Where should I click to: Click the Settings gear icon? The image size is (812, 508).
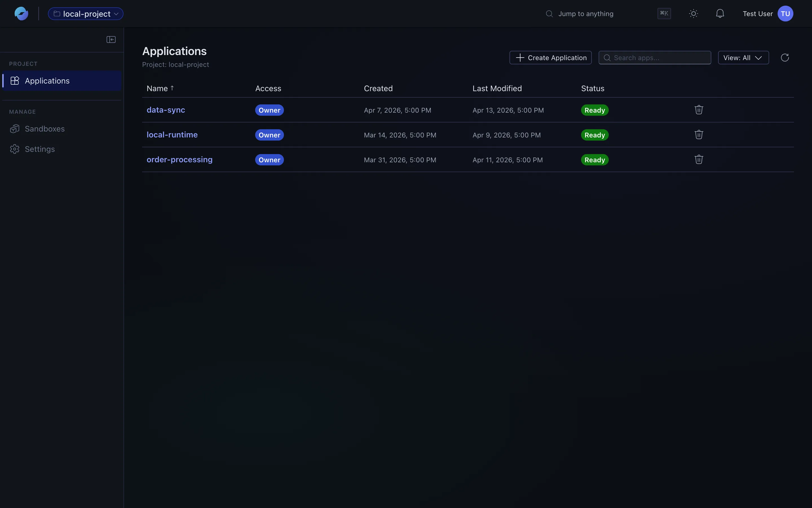point(15,149)
